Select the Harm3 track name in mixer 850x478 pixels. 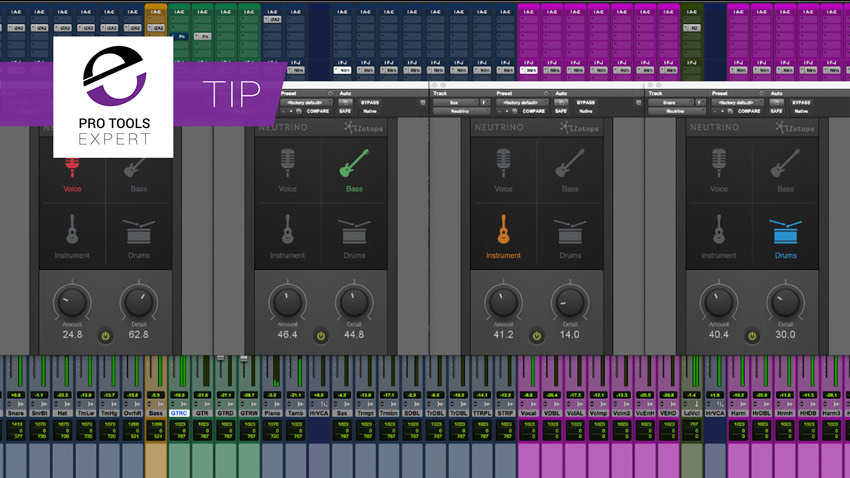point(832,413)
